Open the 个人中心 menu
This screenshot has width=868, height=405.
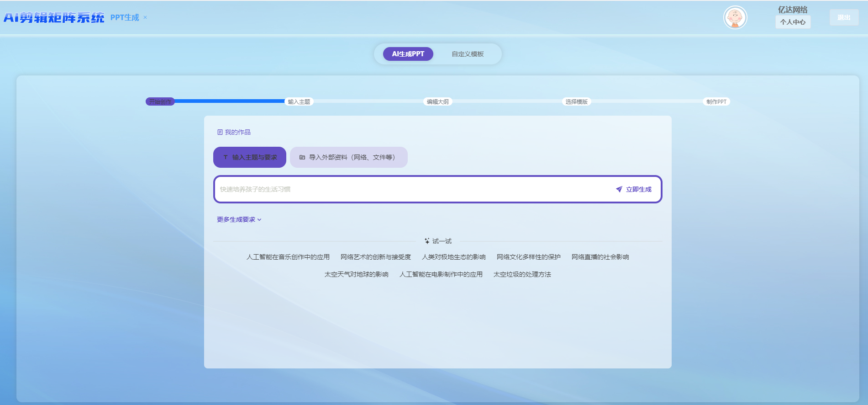[x=793, y=22]
